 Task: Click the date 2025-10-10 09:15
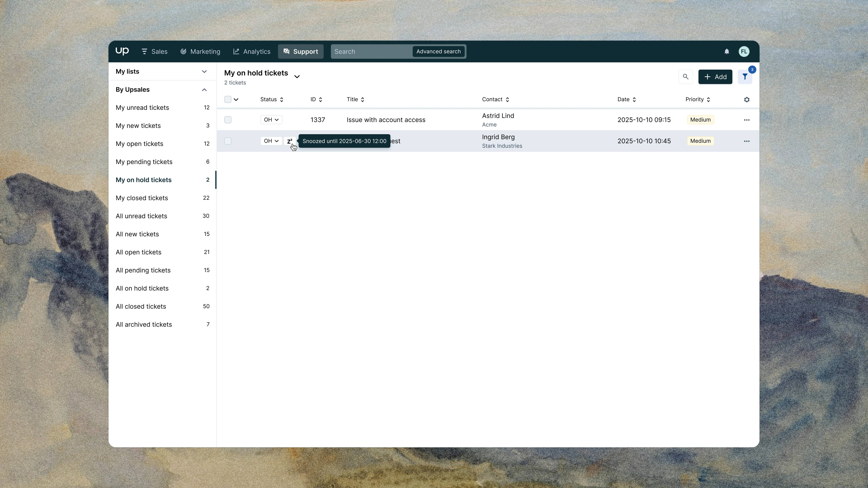click(x=644, y=120)
